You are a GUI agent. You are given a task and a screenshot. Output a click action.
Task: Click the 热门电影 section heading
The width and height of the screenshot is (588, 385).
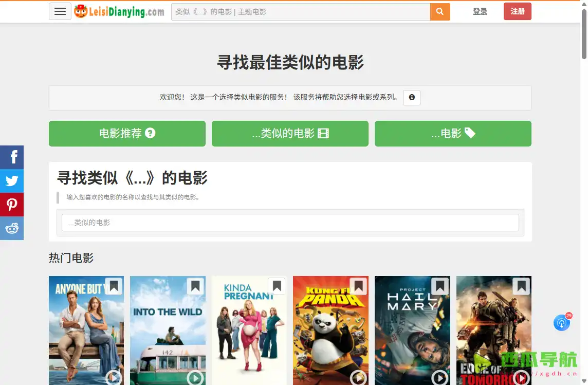71,258
